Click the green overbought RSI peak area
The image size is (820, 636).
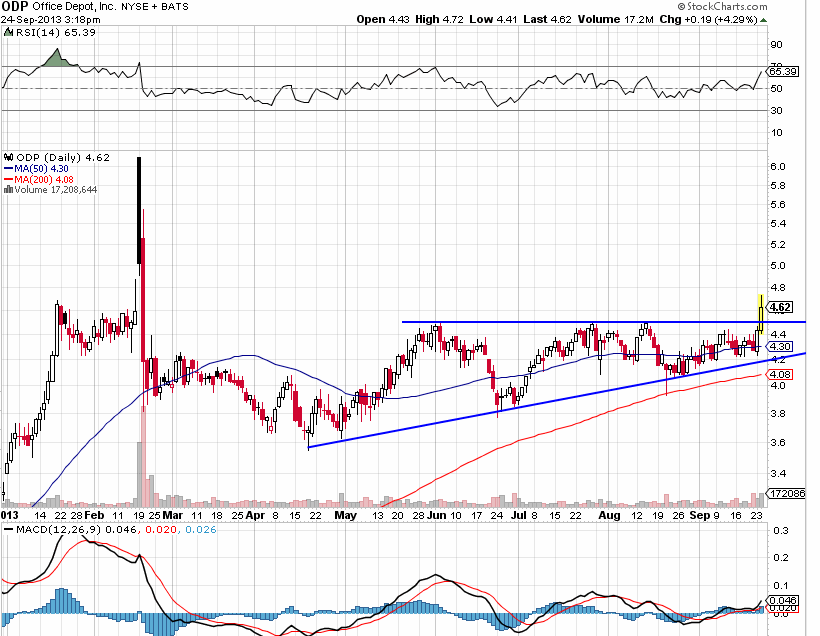coord(56,59)
